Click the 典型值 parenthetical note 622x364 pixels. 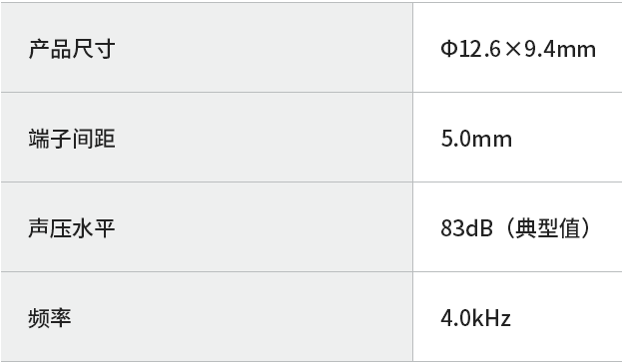coord(548,228)
